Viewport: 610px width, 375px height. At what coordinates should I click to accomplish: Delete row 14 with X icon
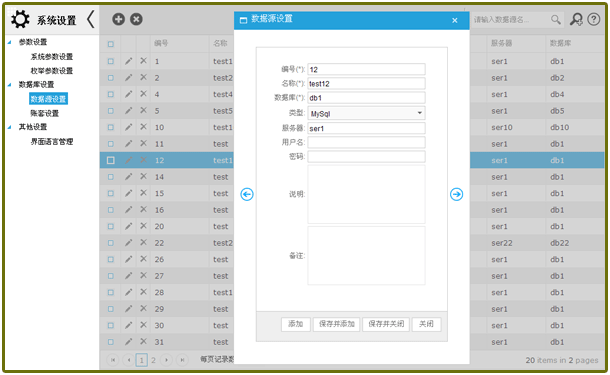[x=144, y=176]
